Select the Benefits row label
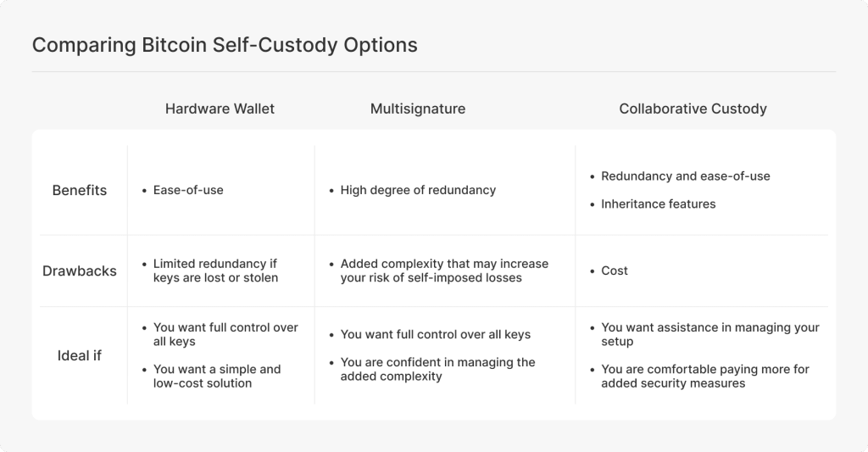This screenshot has height=452, width=868. pyautogui.click(x=80, y=190)
